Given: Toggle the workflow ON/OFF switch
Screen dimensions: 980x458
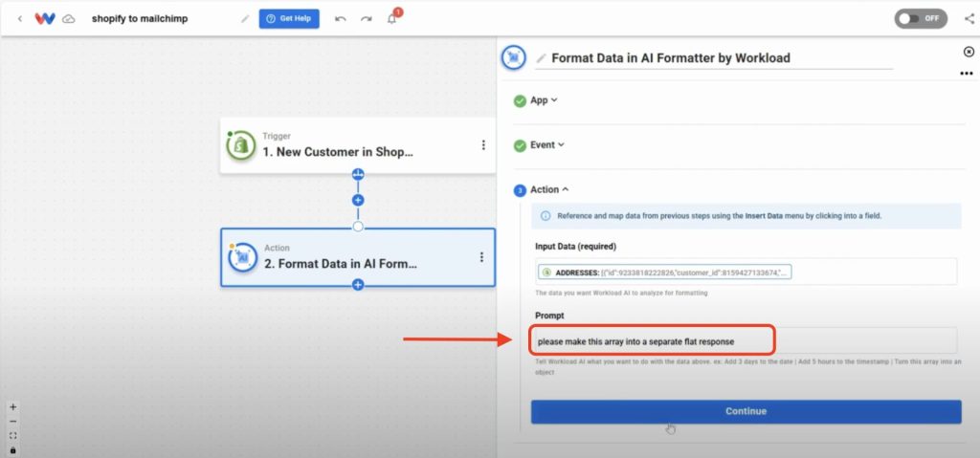Looking at the screenshot, I should pyautogui.click(x=921, y=18).
